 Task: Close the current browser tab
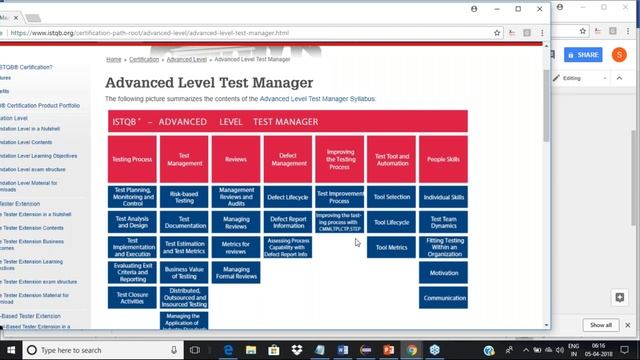pyautogui.click(x=16, y=18)
